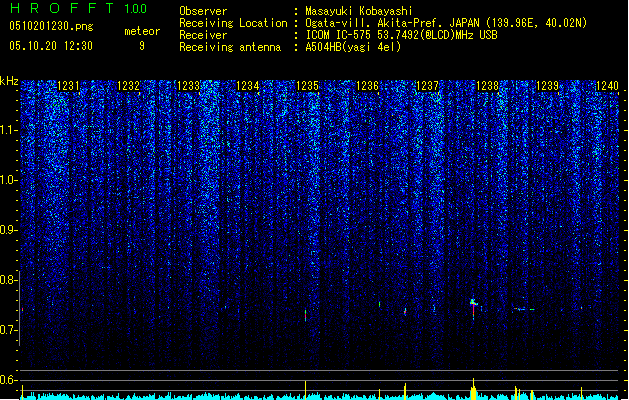Click the strong meteor echo left of 1238
Image resolution: width=629 pixels, height=400 pixels.
pos(473,308)
